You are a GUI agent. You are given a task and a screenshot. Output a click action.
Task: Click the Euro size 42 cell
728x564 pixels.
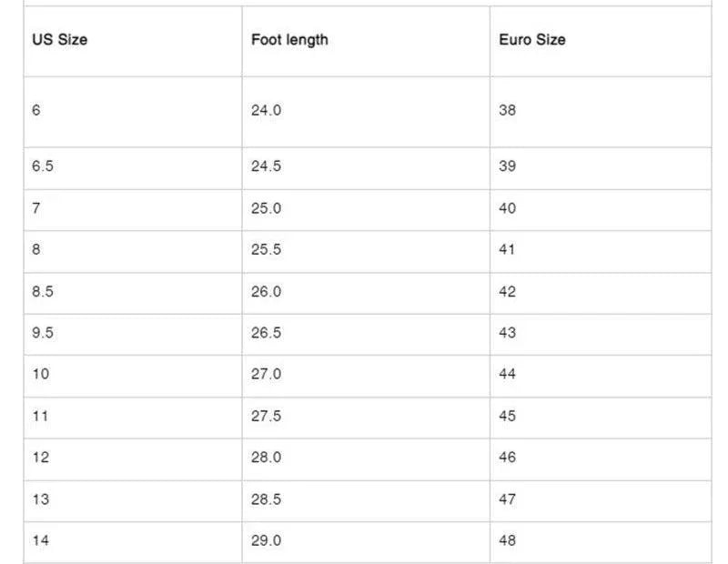pos(508,291)
